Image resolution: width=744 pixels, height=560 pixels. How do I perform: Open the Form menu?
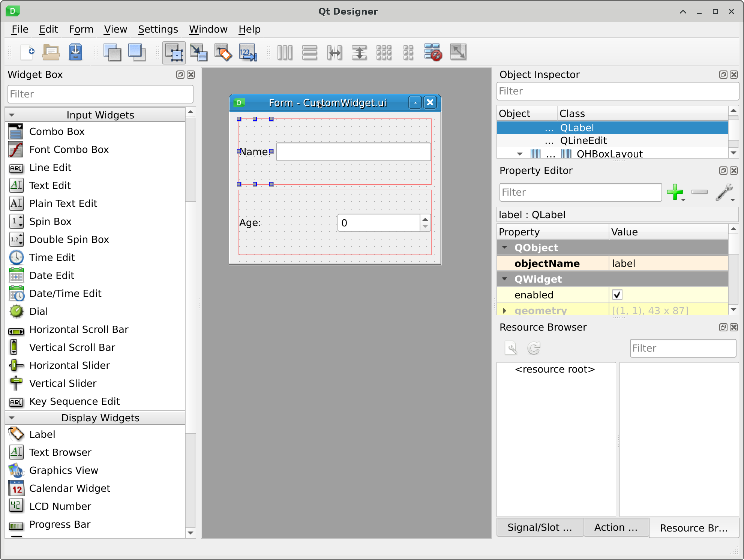[81, 29]
